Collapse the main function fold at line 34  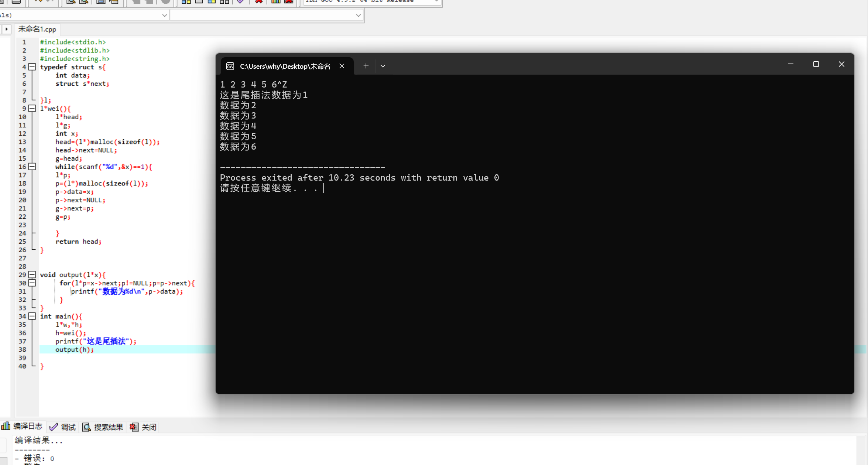click(32, 316)
